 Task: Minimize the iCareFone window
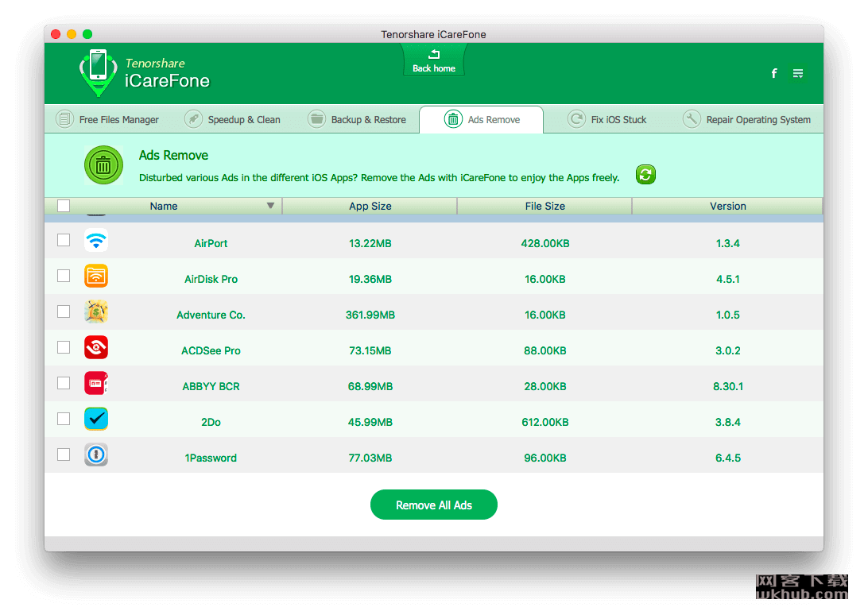72,34
